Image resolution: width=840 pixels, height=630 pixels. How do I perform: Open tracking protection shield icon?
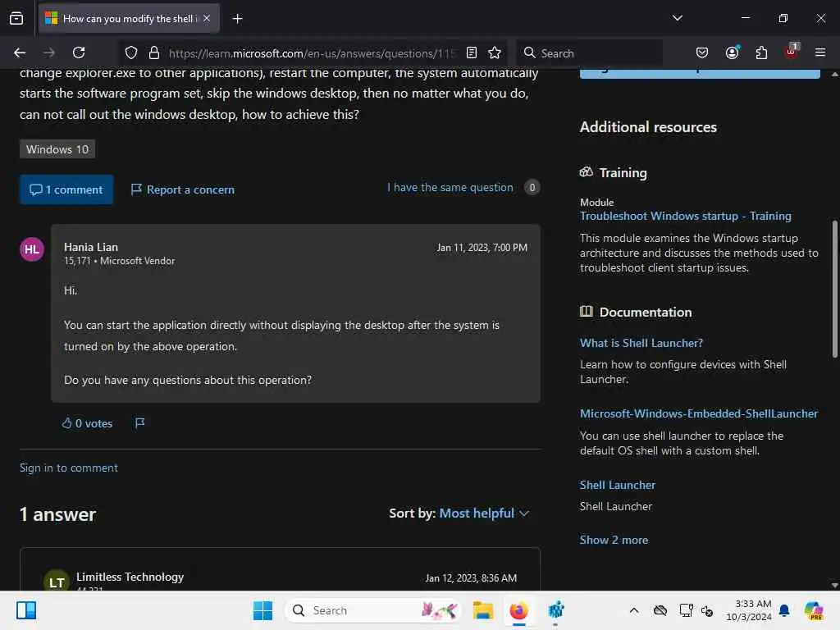pos(131,52)
